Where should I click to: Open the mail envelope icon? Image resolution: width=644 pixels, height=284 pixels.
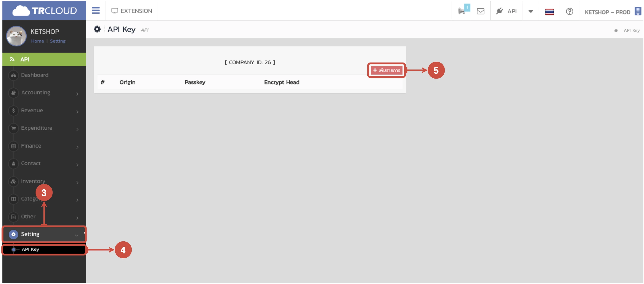480,11
